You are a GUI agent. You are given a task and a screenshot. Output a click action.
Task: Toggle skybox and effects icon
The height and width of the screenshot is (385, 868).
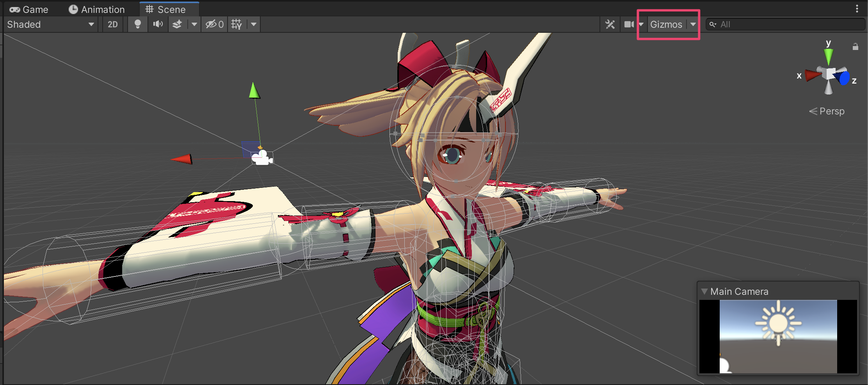pos(178,24)
